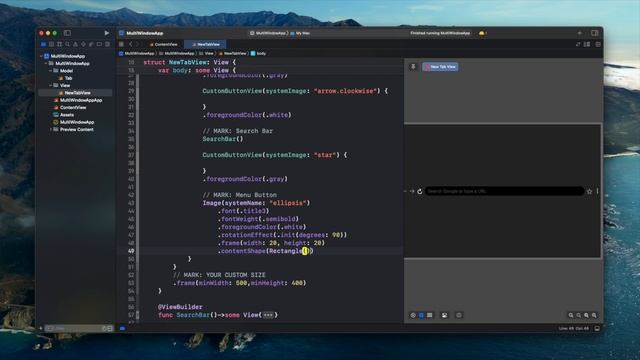This screenshot has width=640, height=360.
Task: Click the MultiWindowApp project breadcrumb in jump bar
Action: (137, 53)
